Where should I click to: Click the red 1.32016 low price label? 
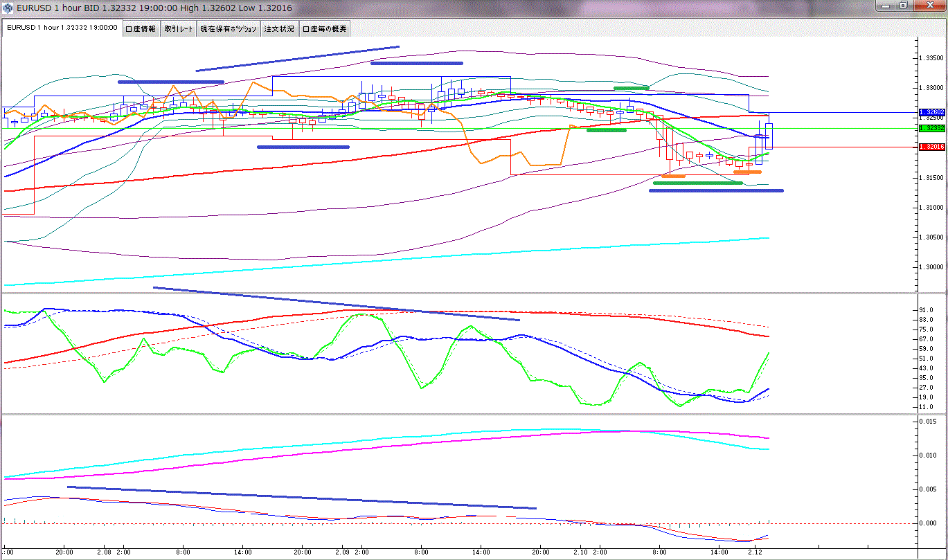click(931, 147)
